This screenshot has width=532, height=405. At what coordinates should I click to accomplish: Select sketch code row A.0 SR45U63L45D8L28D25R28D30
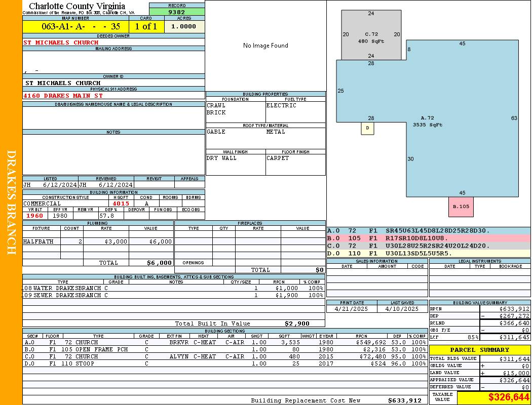pyautogui.click(x=429, y=231)
